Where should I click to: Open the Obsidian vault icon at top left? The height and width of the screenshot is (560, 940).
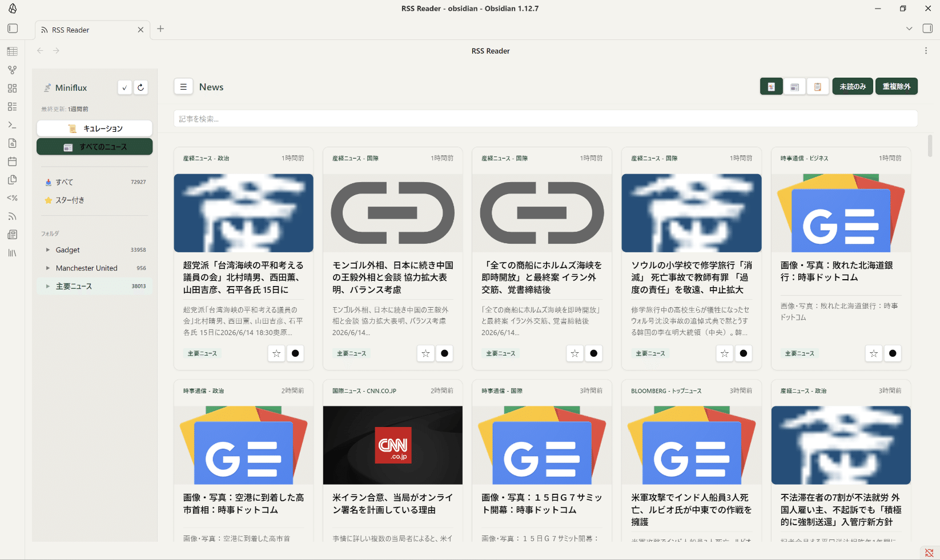pos(13,9)
